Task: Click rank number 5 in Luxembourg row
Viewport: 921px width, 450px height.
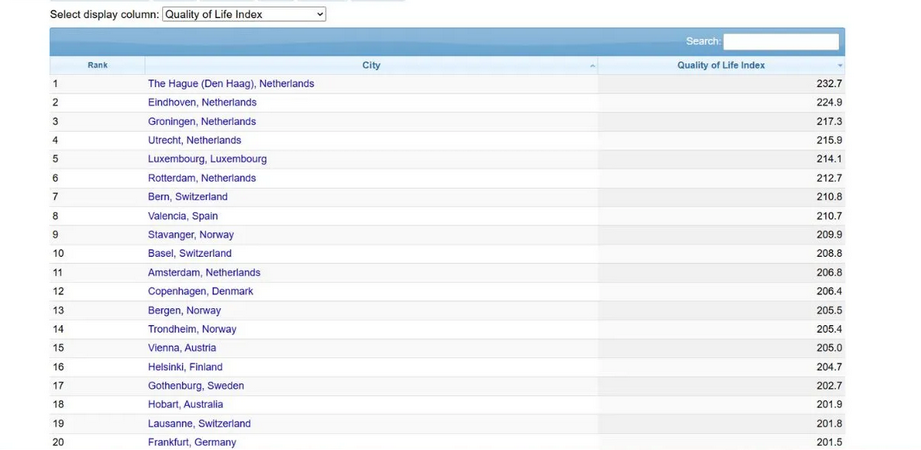Action: click(55, 159)
